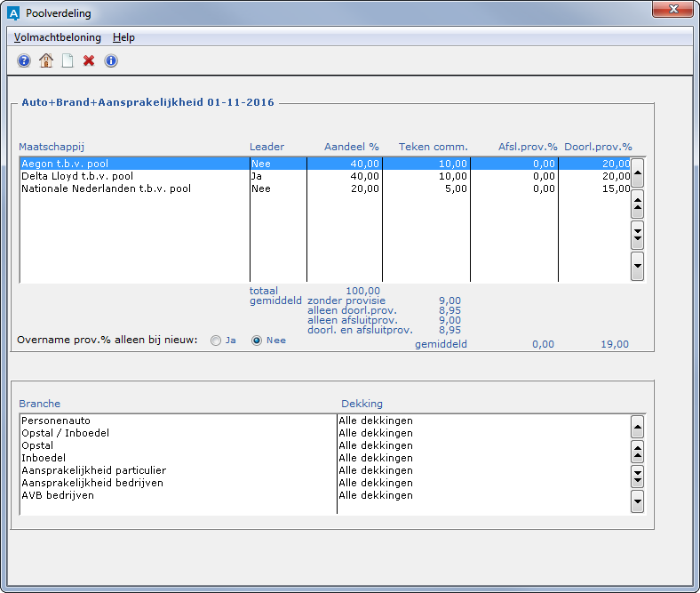The height and width of the screenshot is (593, 700).
Task: Click the blue info icon in toolbar
Action: click(x=111, y=61)
